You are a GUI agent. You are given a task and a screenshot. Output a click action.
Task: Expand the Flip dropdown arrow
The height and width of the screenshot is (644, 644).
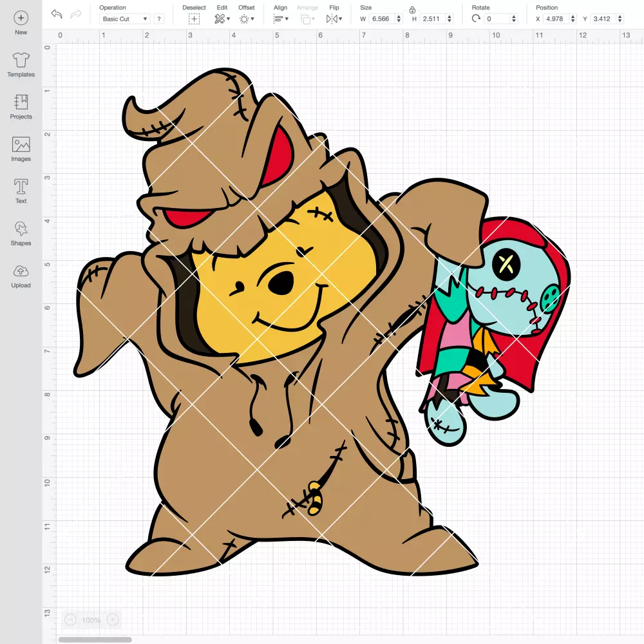(x=341, y=19)
